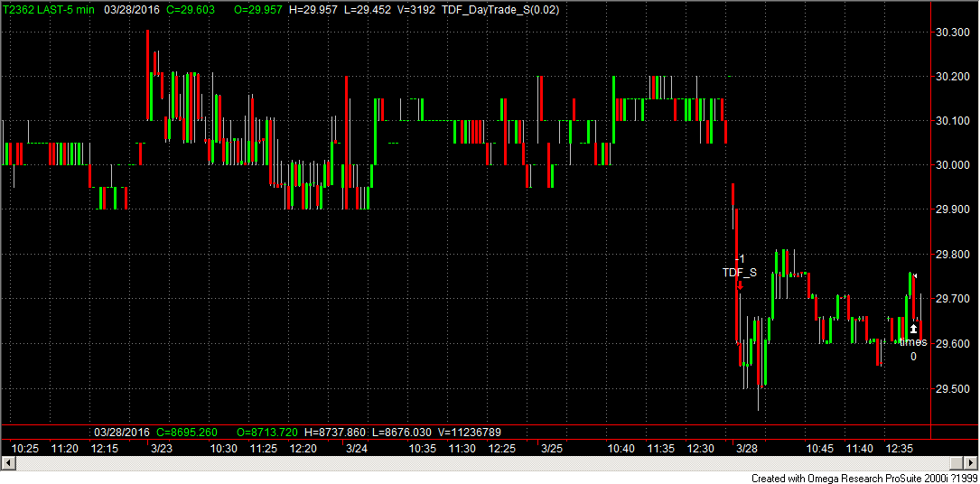Click the V=11236789 value in lower status line

pos(469,432)
